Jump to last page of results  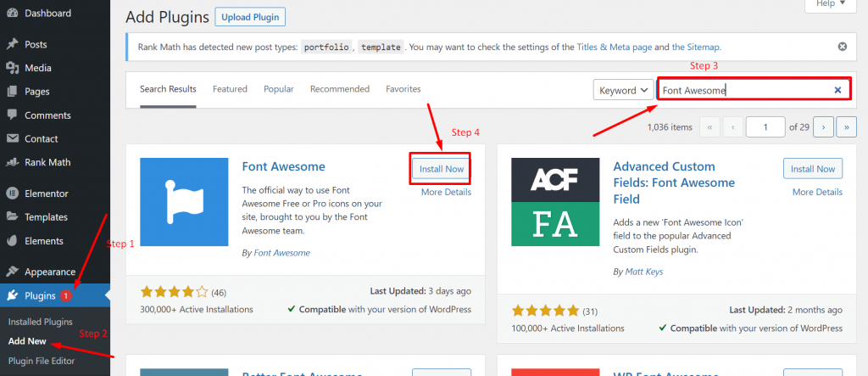point(847,127)
